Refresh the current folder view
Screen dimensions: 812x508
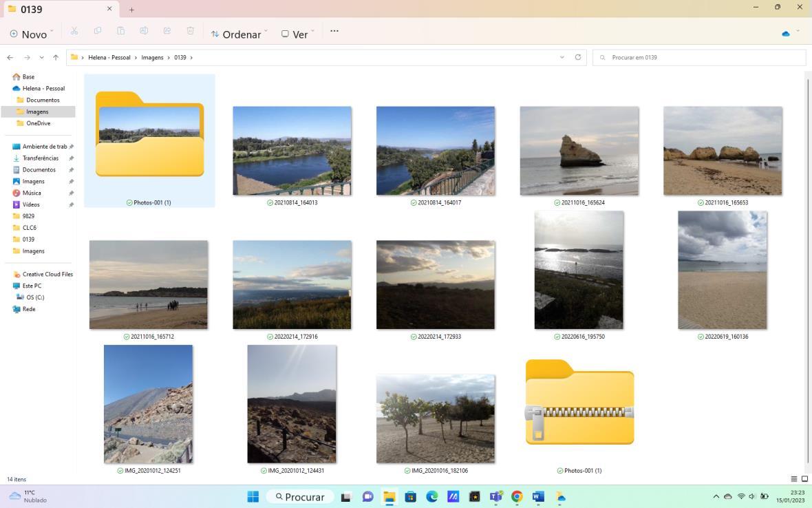click(x=578, y=58)
